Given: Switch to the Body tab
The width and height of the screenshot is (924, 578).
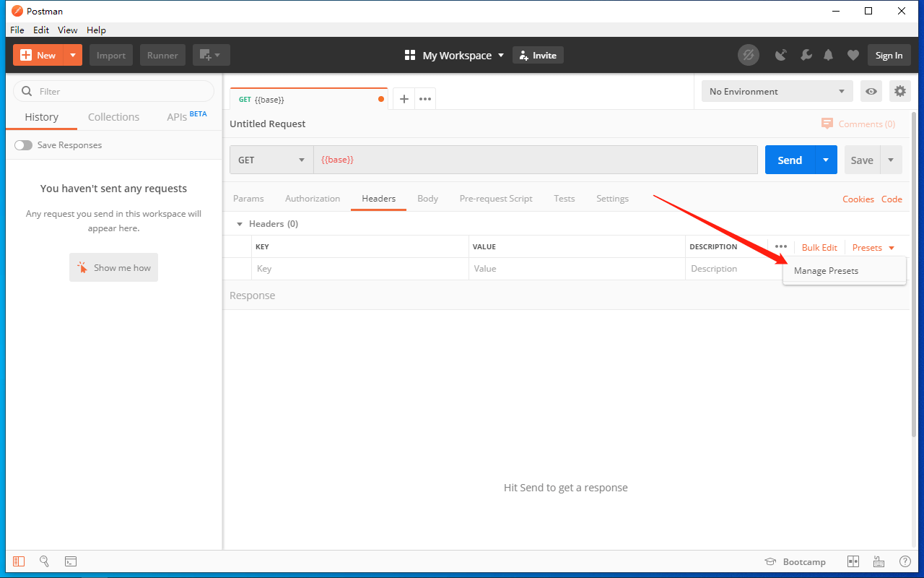Looking at the screenshot, I should tap(427, 199).
